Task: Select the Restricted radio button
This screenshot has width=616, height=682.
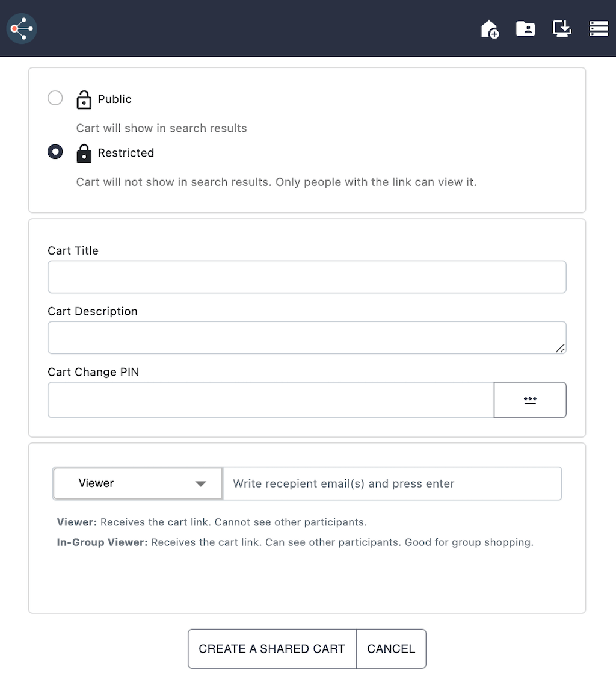Action: pyautogui.click(x=55, y=152)
